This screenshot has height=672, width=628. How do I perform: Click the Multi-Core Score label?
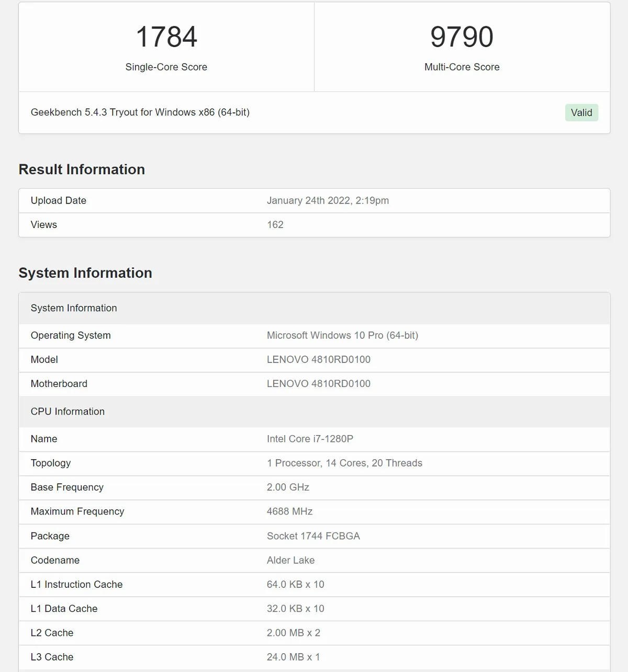pos(462,67)
